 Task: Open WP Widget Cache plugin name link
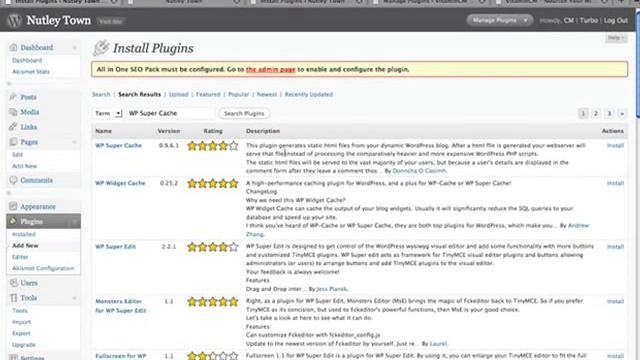pyautogui.click(x=120, y=183)
